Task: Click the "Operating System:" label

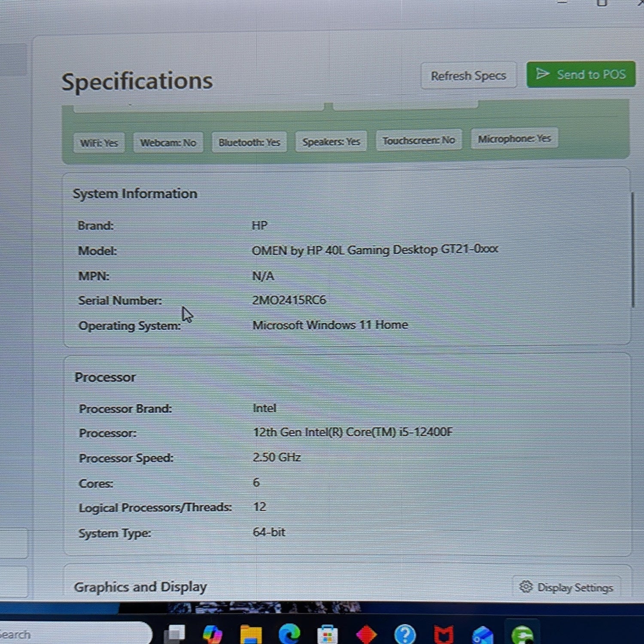Action: (130, 325)
